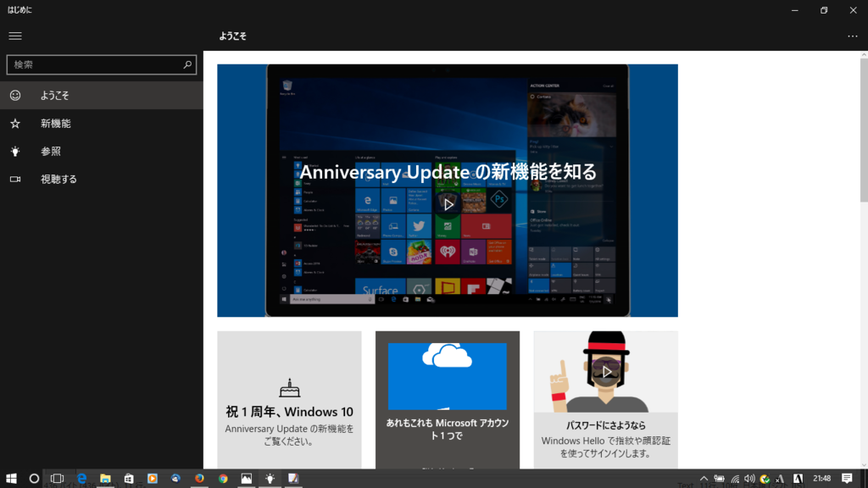Viewport: 868px width, 488px height.
Task: Click the star icon beside 新機能
Action: coord(15,124)
